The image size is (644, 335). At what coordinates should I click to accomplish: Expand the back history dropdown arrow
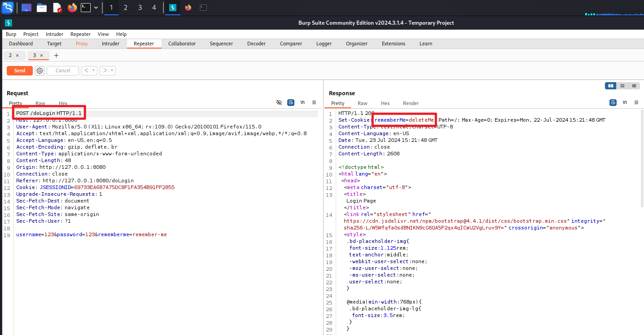pos(94,71)
